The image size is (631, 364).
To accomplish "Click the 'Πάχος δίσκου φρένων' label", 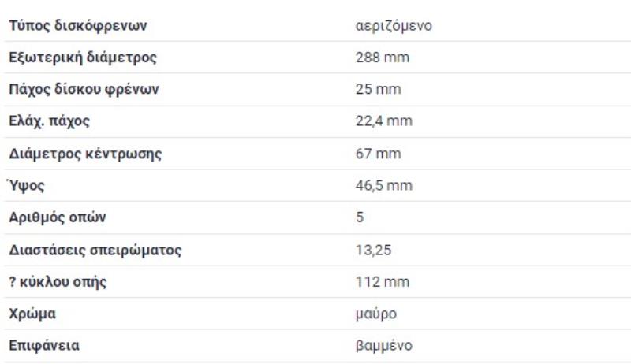I will [x=84, y=89].
